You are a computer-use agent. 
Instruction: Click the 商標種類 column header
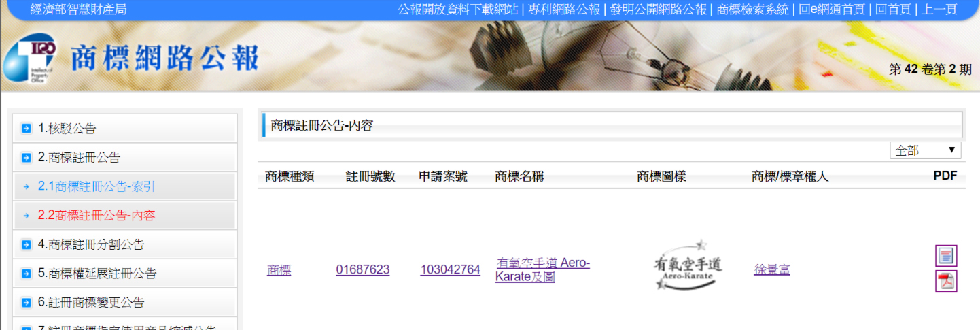(x=290, y=177)
